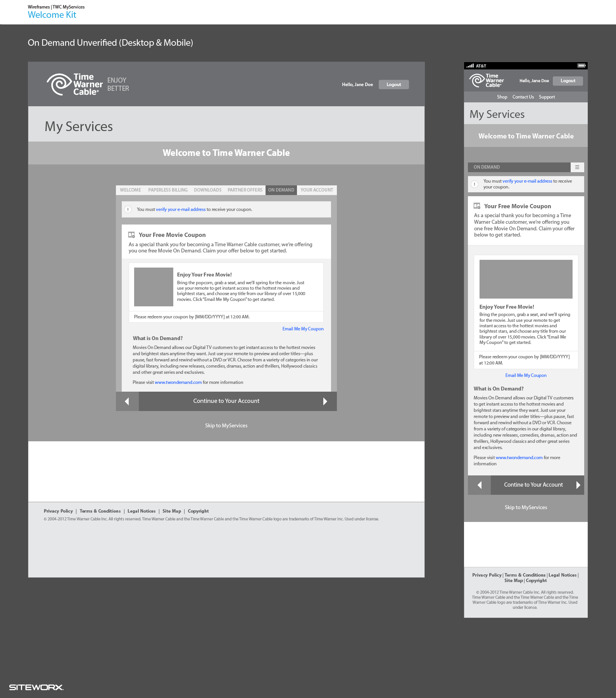Image resolution: width=616 pixels, height=698 pixels.
Task: Go back with desktop left arrow
Action: [127, 401]
